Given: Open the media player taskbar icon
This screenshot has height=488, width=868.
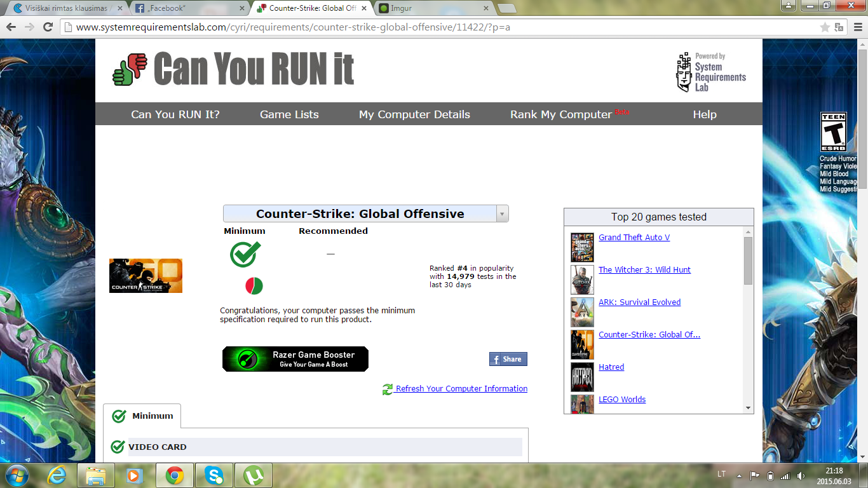Looking at the screenshot, I should pos(135,475).
